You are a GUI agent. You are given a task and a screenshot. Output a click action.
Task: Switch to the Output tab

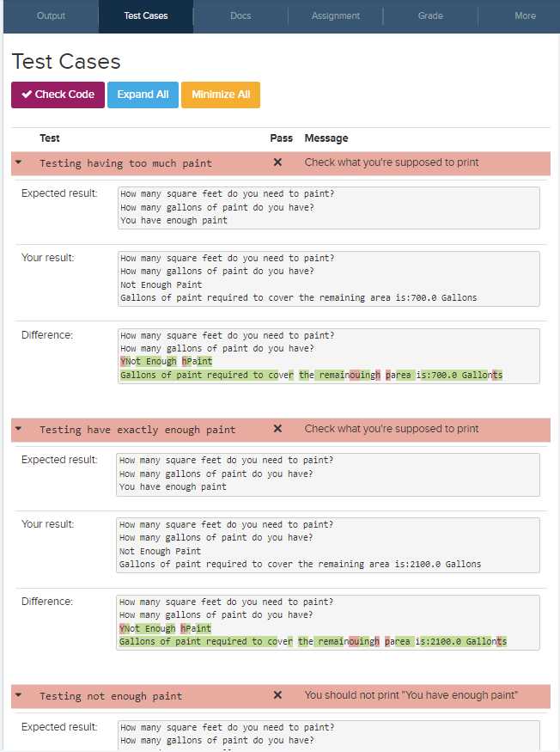point(50,15)
